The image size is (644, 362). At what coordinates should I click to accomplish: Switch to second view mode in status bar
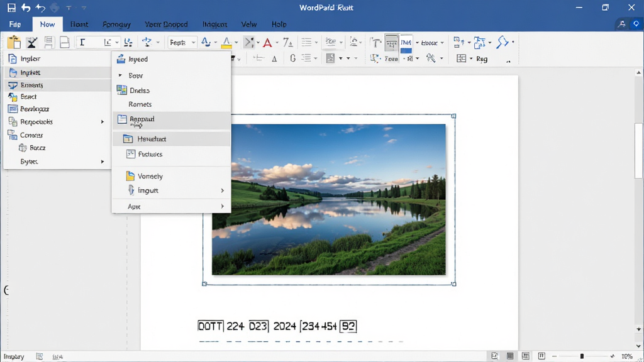pyautogui.click(x=510, y=356)
